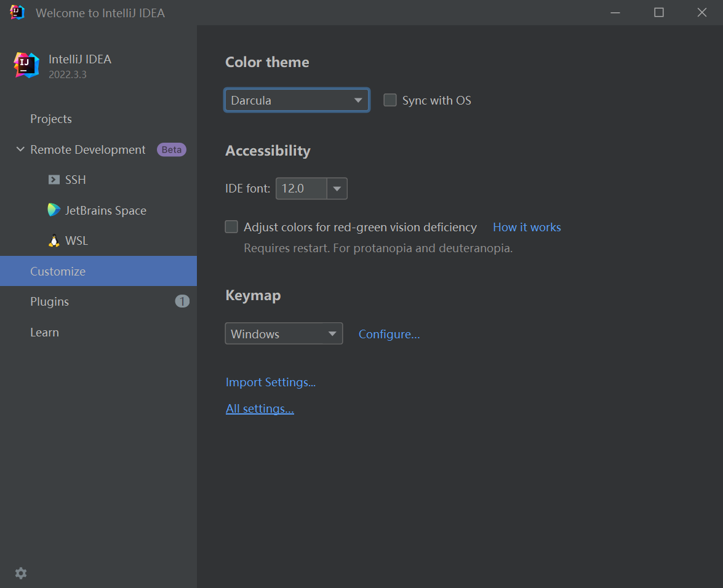
Task: Click the JetBrains Space logo icon
Action: pos(54,210)
